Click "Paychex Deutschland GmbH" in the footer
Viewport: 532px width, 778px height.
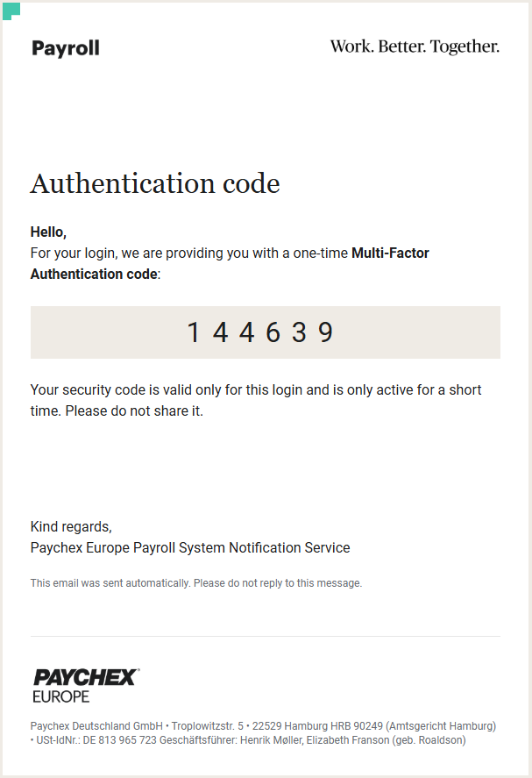[x=96, y=726]
